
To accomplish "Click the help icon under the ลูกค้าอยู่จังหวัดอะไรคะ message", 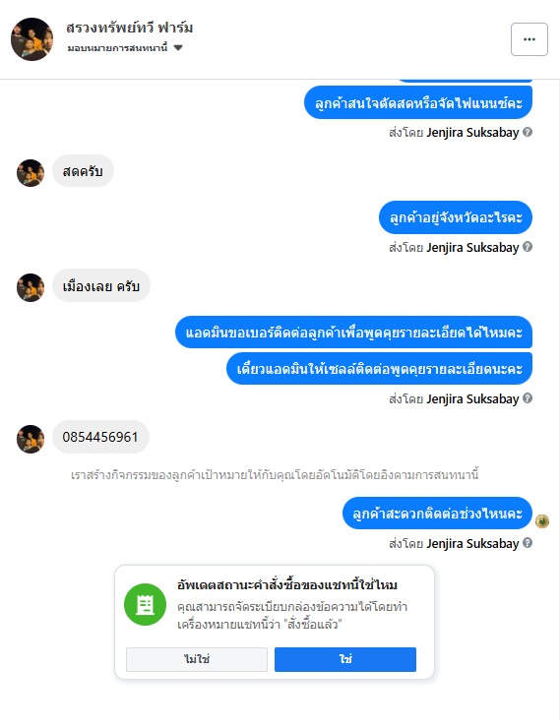I will coord(528,247).
